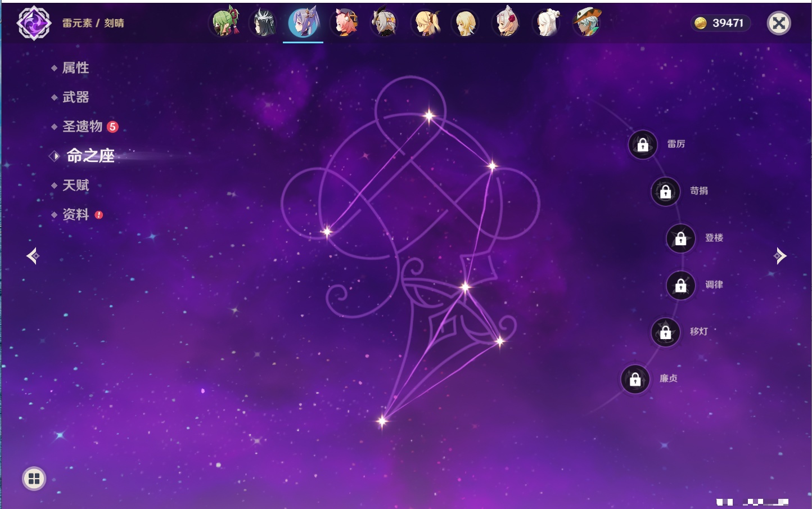This screenshot has height=509, width=812.
Task: Select the green-haired masked character avatar
Action: click(225, 22)
